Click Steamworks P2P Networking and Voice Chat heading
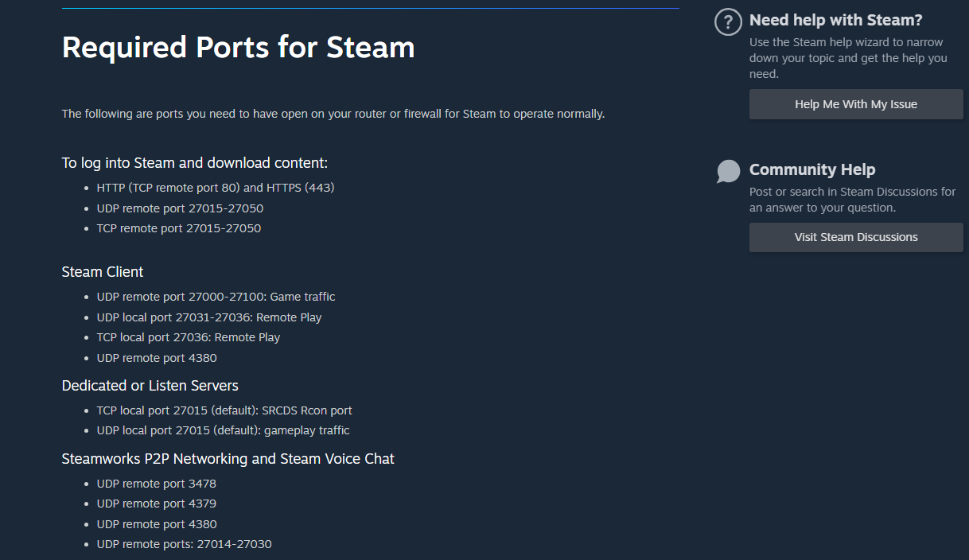This screenshot has height=560, width=969. (228, 459)
